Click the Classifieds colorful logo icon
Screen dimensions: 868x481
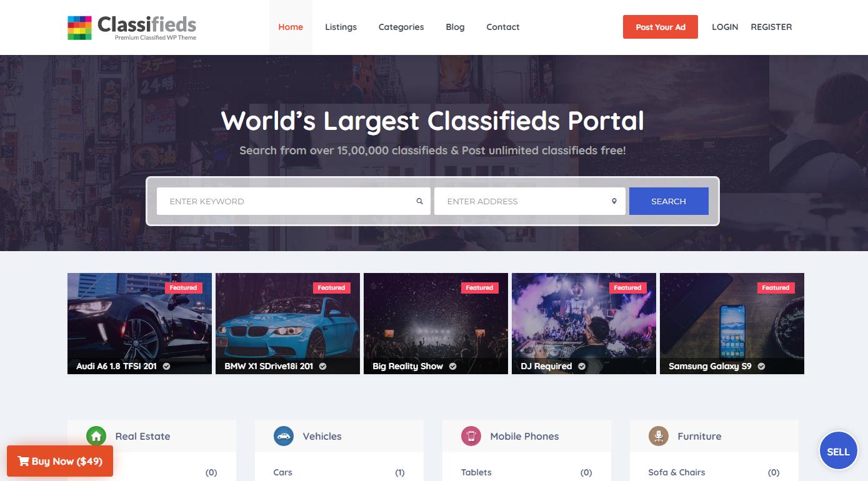(79, 27)
